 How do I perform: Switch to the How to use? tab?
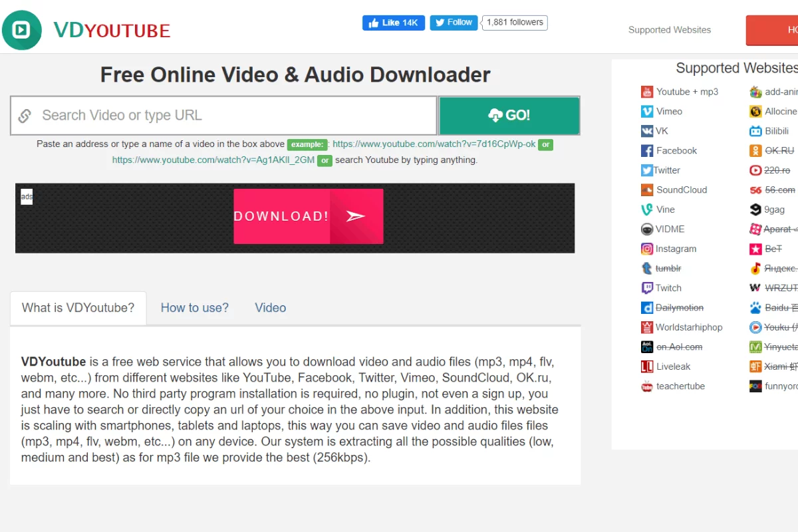[x=195, y=308]
